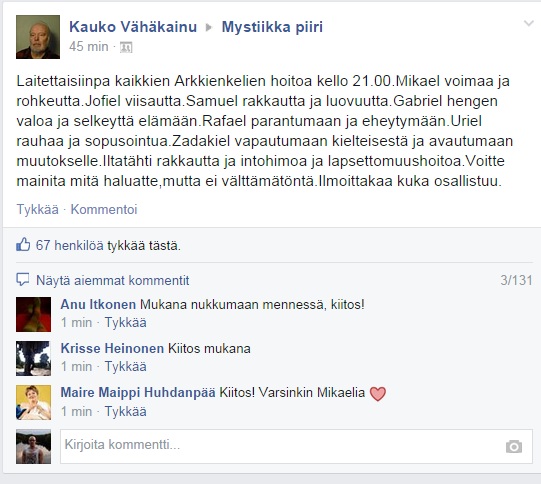Click the Kommentoi link under the post
Viewport: 541px width, 484px height.
tap(104, 209)
